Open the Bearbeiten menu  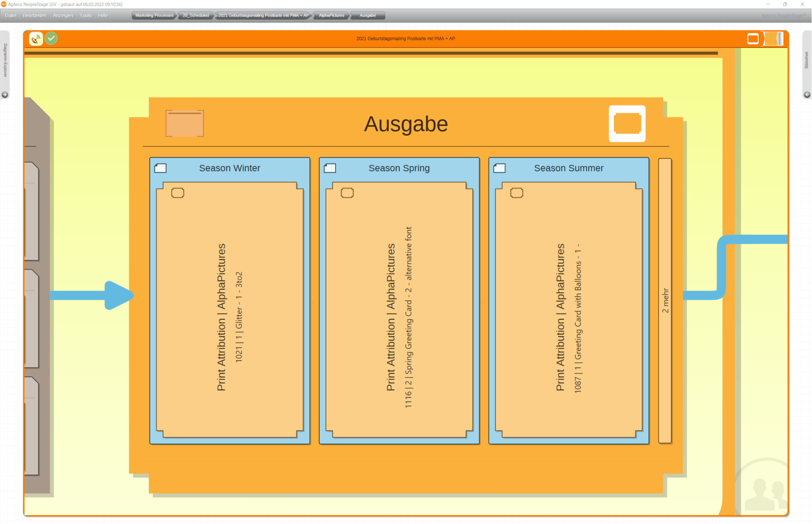coord(34,15)
